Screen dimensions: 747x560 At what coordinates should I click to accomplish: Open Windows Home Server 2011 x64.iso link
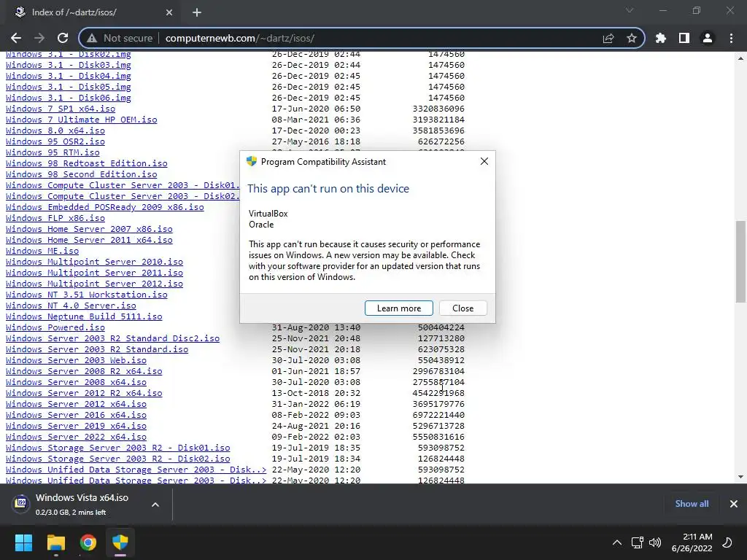coord(89,240)
